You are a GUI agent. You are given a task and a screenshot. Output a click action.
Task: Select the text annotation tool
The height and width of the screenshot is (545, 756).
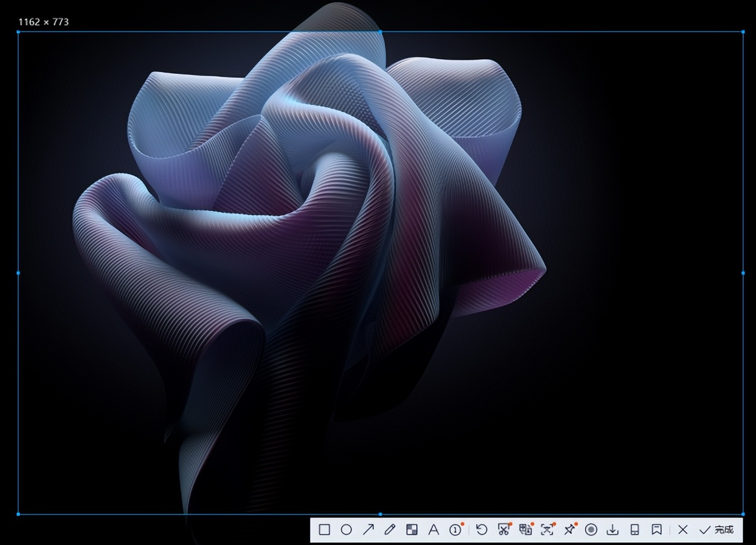tap(434, 530)
